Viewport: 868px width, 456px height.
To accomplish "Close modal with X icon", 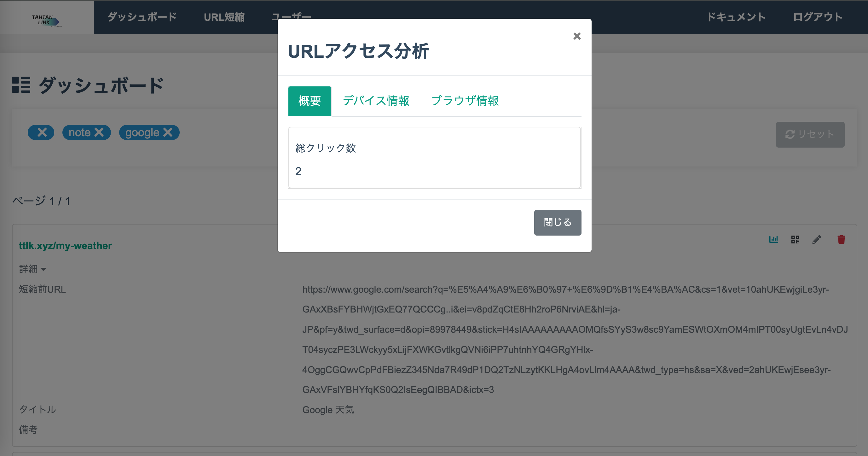I will click(577, 36).
